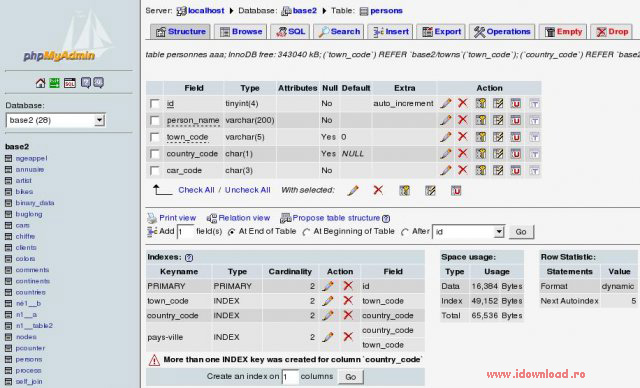Expand the After field dropdown showing id
The height and width of the screenshot is (388, 640).
469,232
